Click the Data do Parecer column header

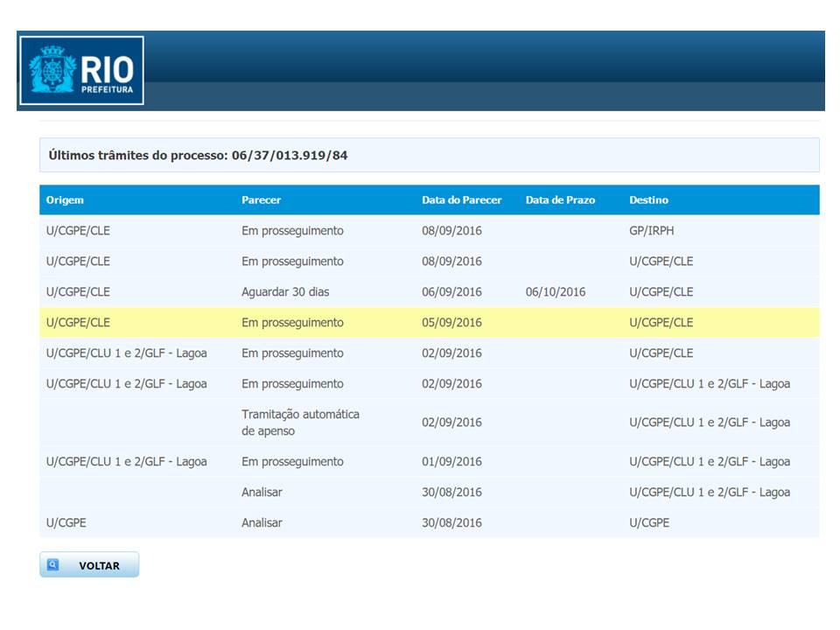462,199
